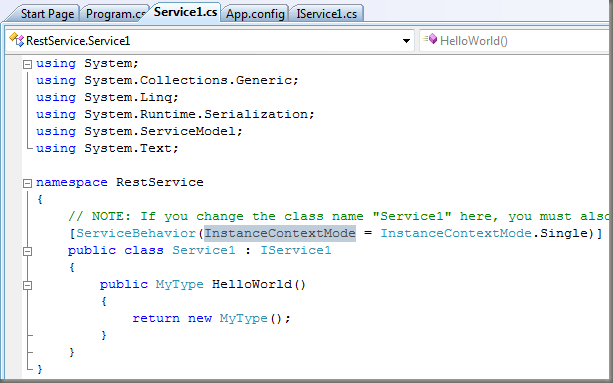Click the IService1 interface name in class declaration
Viewport: 613px width, 383px height.
[x=296, y=250]
